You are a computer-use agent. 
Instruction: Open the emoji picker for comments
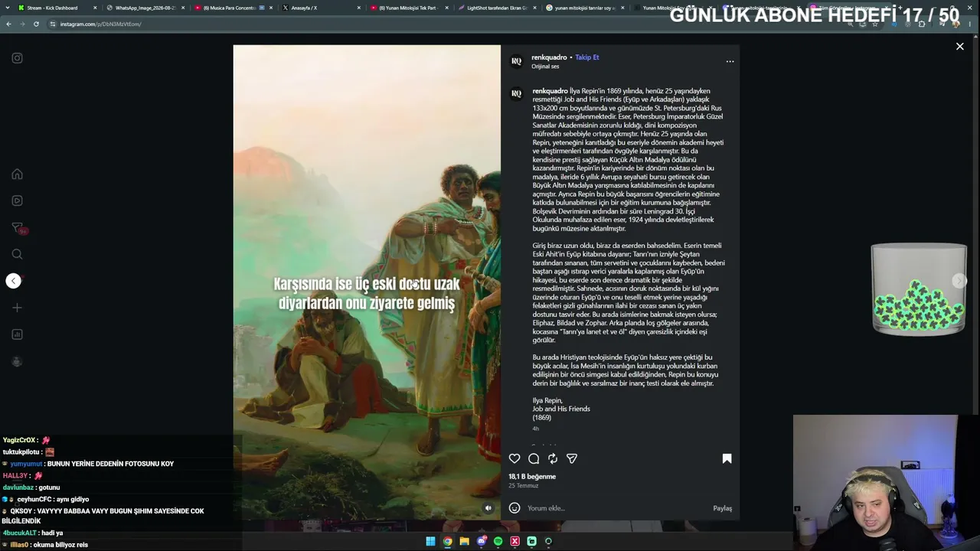[514, 508]
